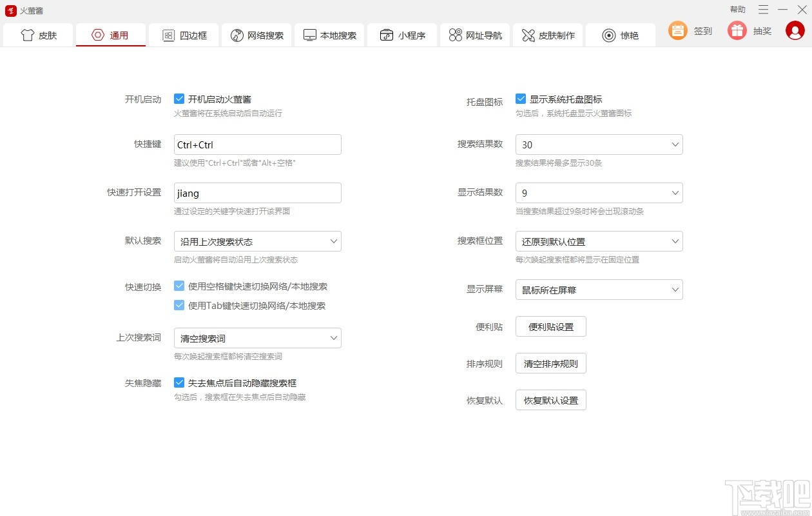
Task: Click the 抽奖 (lottery) gift icon
Action: pos(736,30)
